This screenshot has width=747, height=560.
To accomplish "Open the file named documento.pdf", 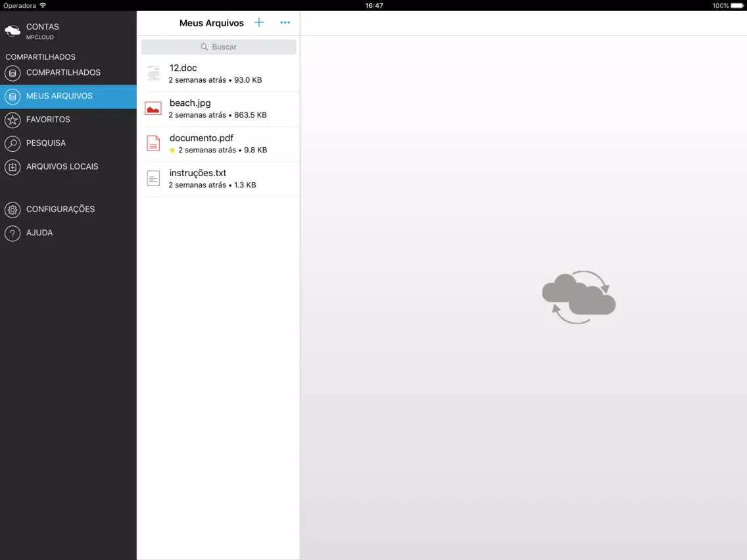I will (219, 144).
